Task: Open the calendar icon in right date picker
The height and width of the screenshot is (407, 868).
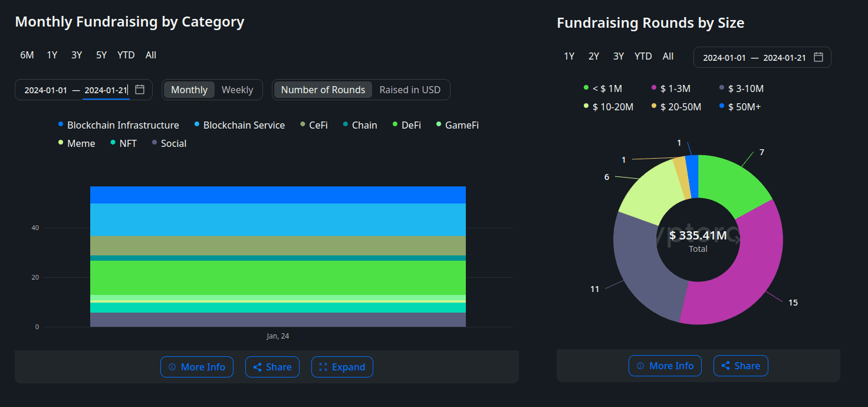Action: click(818, 57)
